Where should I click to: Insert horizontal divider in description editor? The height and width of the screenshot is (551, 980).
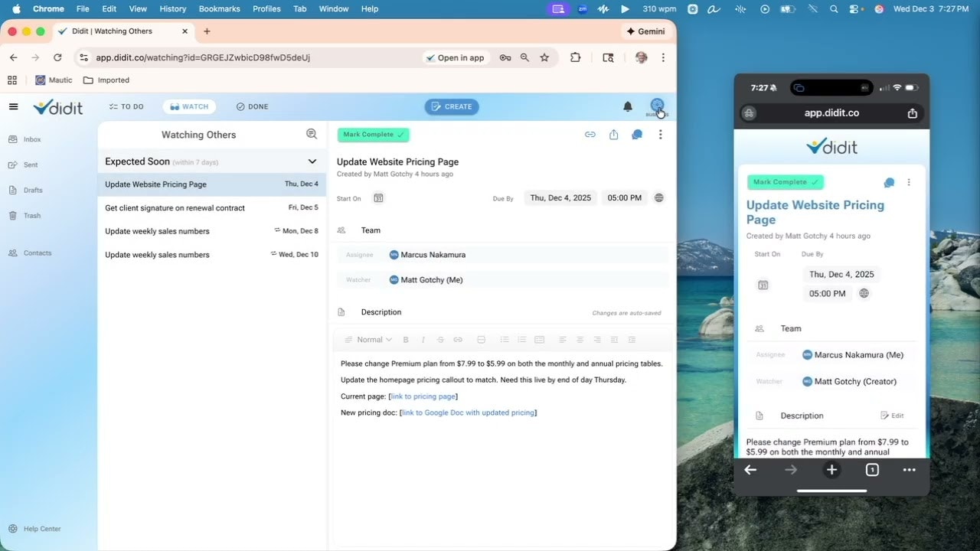pyautogui.click(x=482, y=340)
